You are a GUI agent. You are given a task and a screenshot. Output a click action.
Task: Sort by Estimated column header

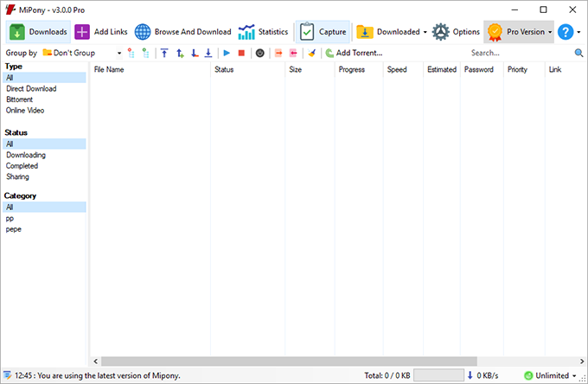[442, 69]
